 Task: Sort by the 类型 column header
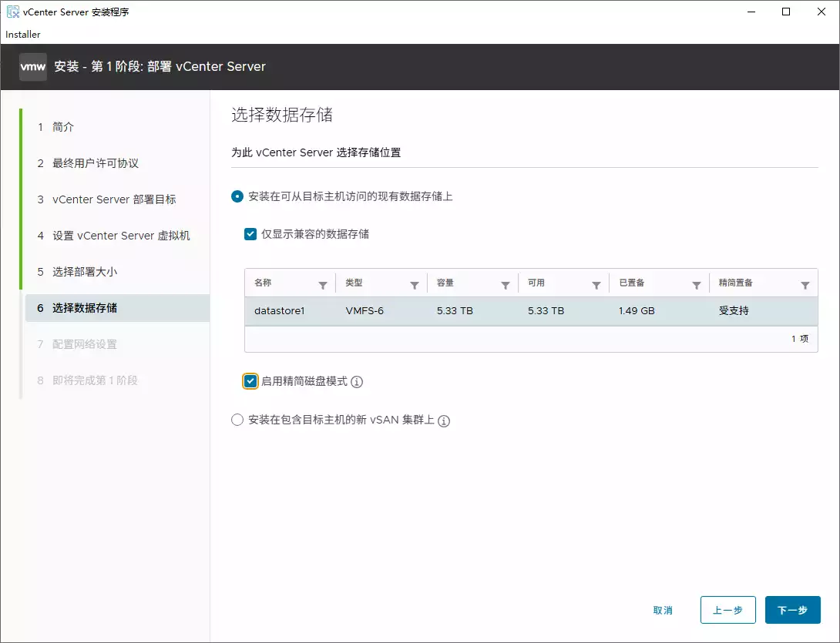354,283
